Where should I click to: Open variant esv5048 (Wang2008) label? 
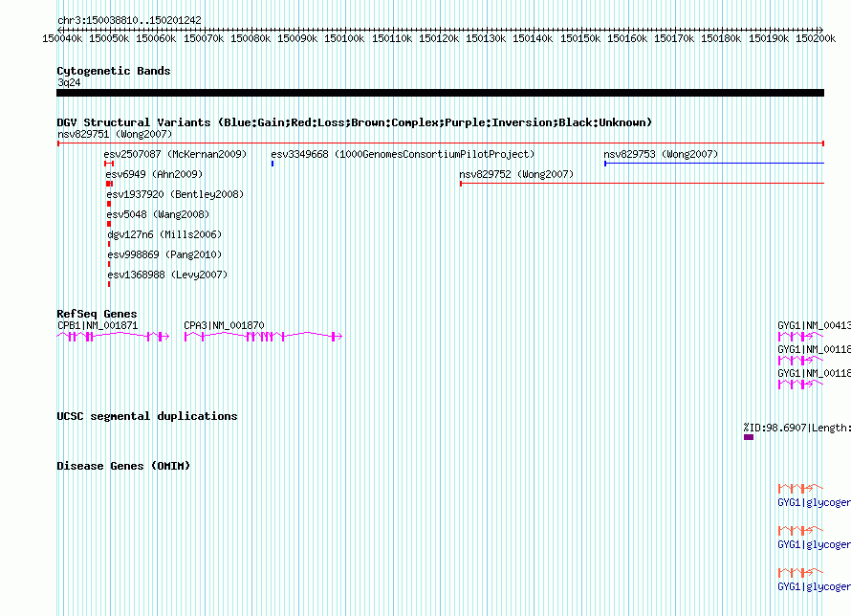(x=158, y=214)
